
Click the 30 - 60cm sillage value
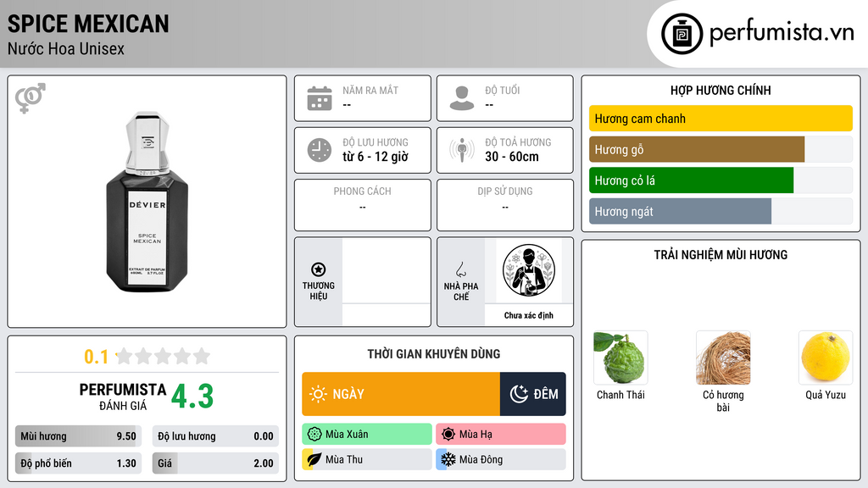click(x=512, y=157)
